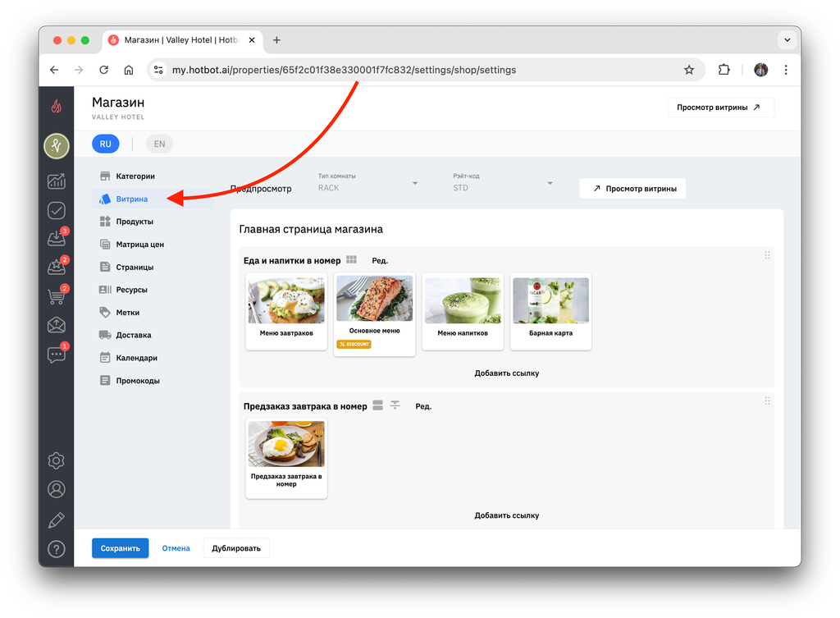Image resolution: width=840 pixels, height=618 pixels.
Task: Open the Valley Hotel property avatar
Action: [x=57, y=146]
